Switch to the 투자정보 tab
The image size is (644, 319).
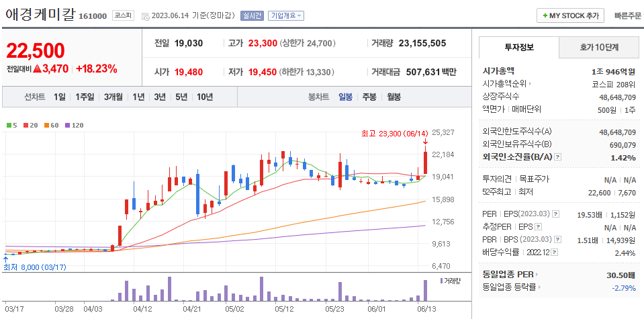(x=519, y=47)
